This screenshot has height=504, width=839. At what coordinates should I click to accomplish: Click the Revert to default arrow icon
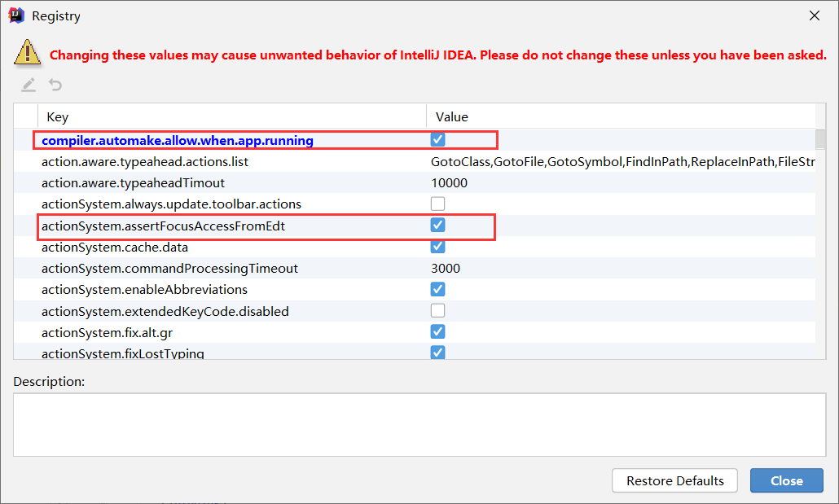(x=55, y=85)
